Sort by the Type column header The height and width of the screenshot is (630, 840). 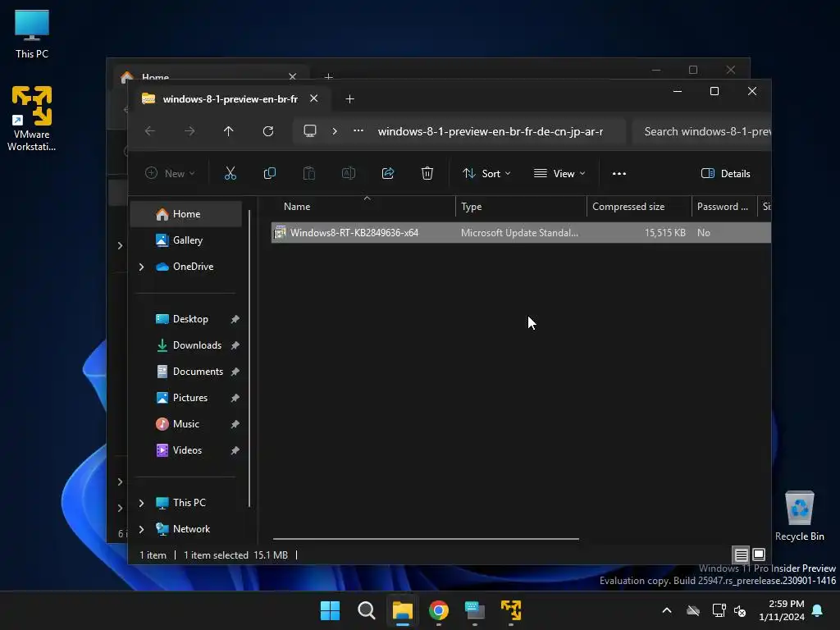point(521,206)
